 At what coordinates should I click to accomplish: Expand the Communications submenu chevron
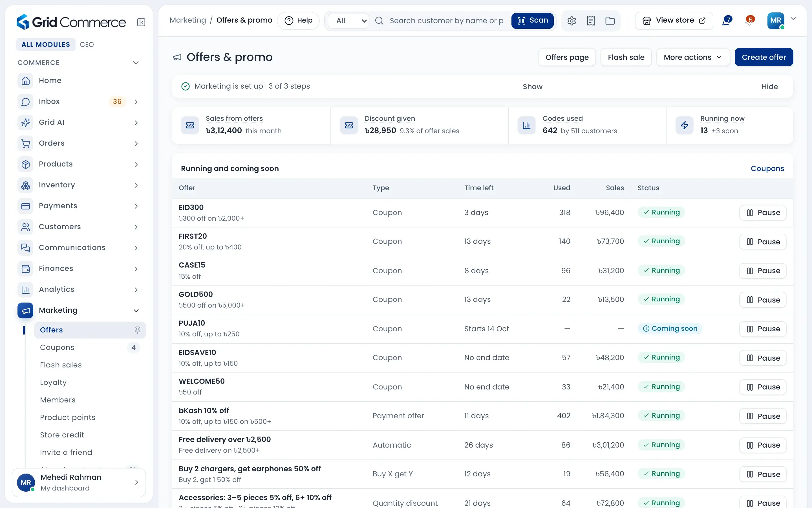click(136, 248)
